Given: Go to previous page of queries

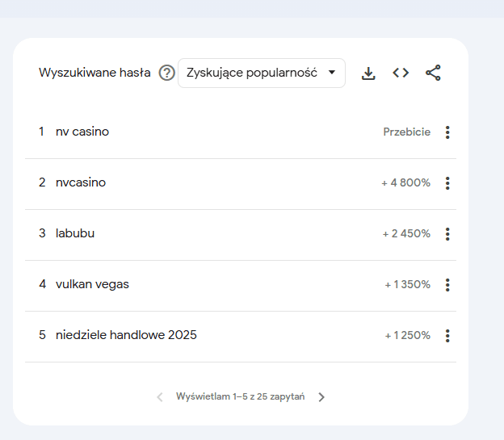Looking at the screenshot, I should click(159, 397).
